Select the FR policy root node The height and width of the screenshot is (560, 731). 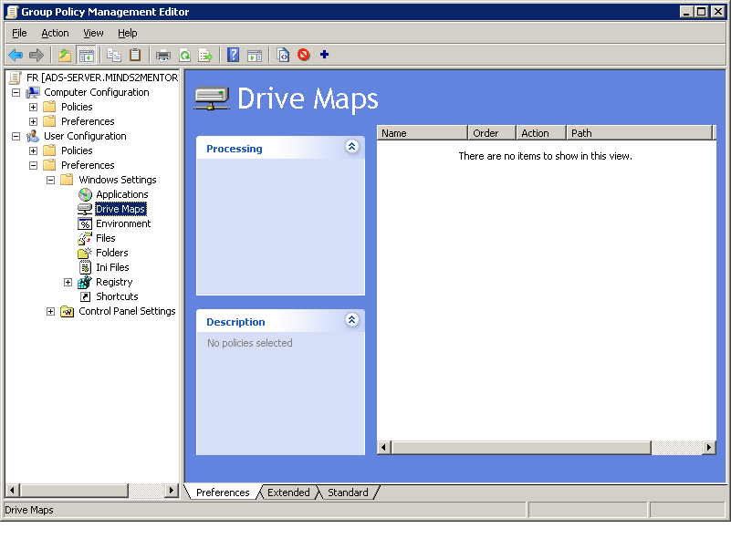tap(102, 78)
